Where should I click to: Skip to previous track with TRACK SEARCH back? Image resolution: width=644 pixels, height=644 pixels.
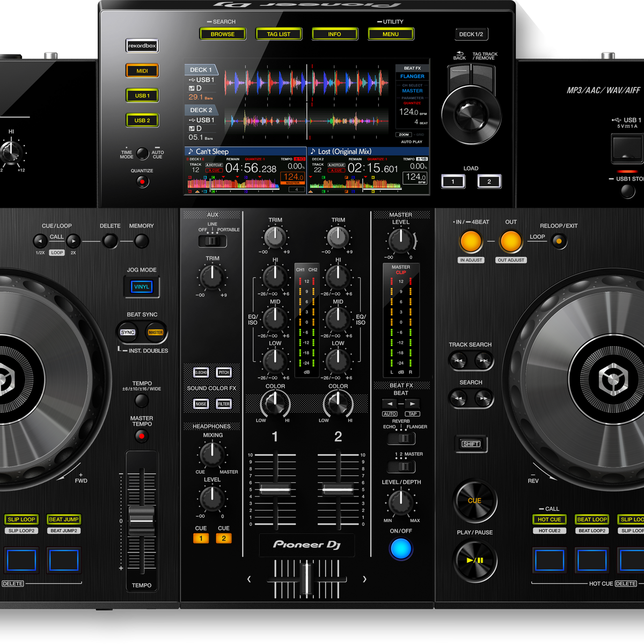458,361
